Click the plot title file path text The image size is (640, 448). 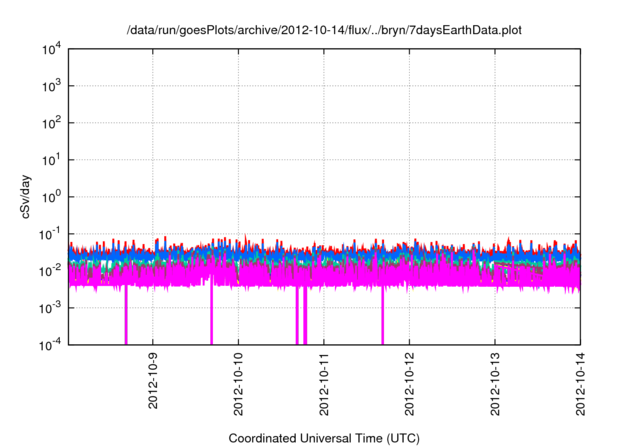pos(323,30)
